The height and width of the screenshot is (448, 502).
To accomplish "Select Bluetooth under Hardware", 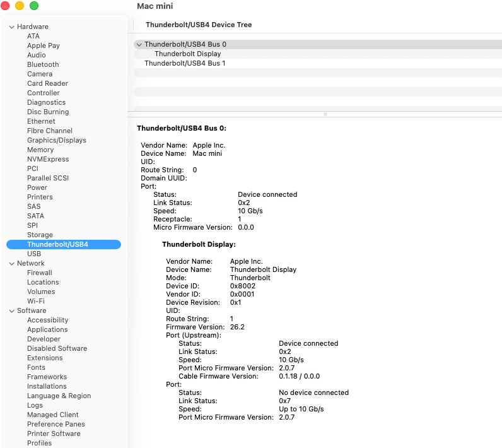I will pyautogui.click(x=43, y=64).
